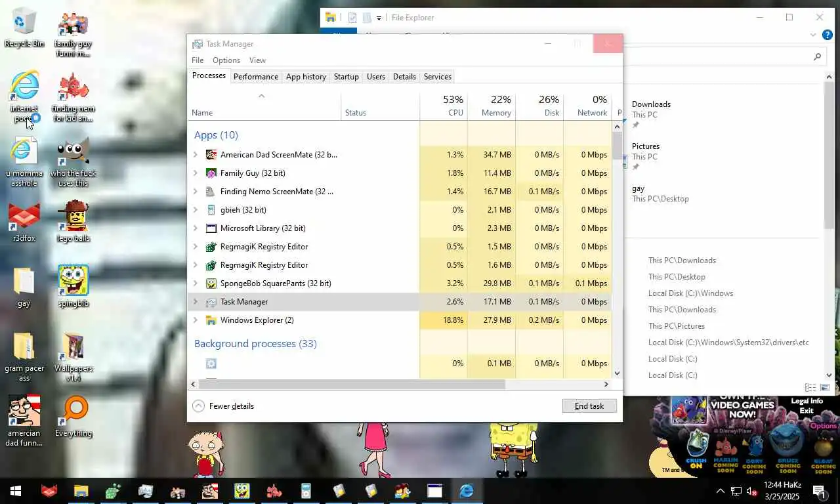
Task: Click the muted volume tray icon
Action: [753, 491]
